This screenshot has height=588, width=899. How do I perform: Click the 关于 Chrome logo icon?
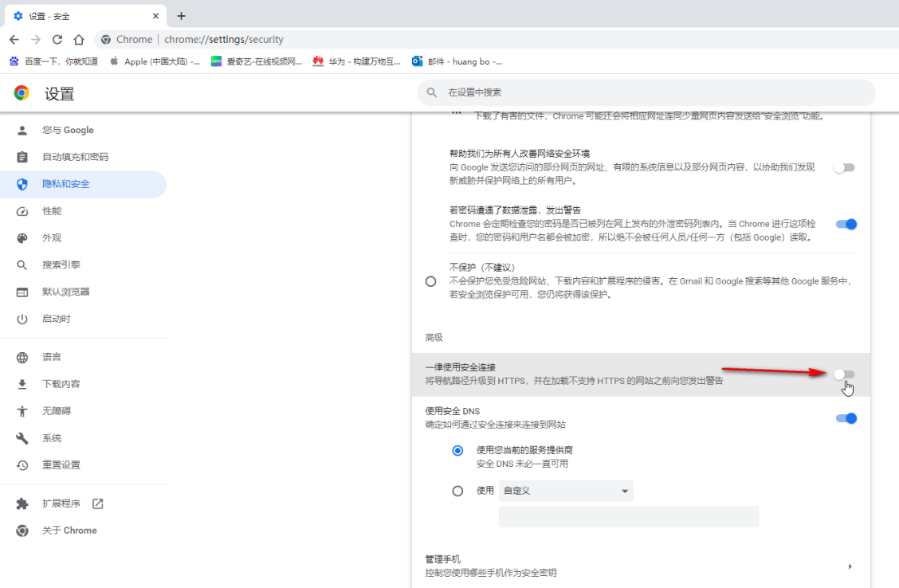(x=22, y=530)
